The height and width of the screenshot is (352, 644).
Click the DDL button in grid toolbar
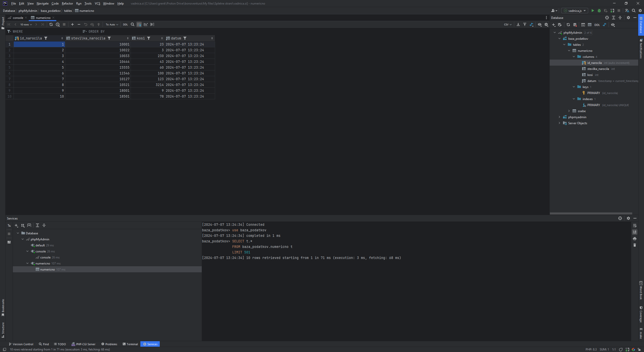(125, 24)
